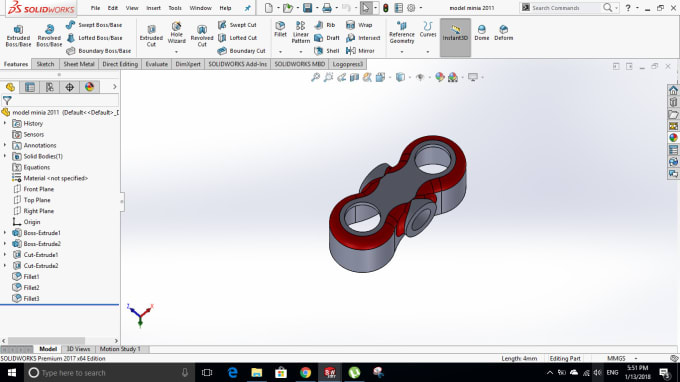This screenshot has height=382, width=680.
Task: Open dropdown under Hole Wizard
Action: tap(177, 52)
